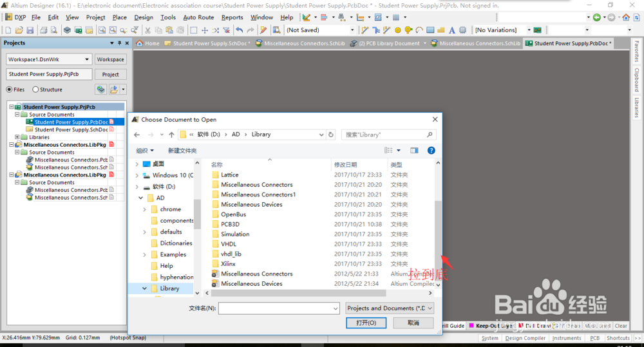644x347 pixels.
Task: Click the select rectangle area icon
Action: tap(193, 30)
